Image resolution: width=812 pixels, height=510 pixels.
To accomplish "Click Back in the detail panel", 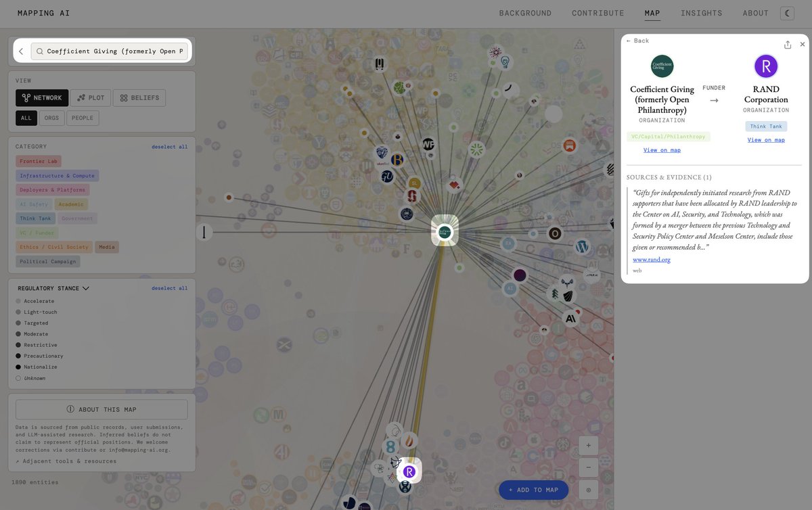I will coord(637,41).
